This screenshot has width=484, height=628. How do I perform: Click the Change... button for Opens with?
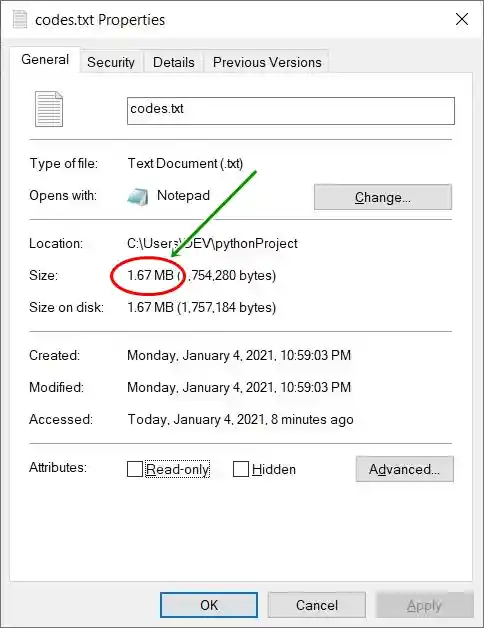[383, 197]
